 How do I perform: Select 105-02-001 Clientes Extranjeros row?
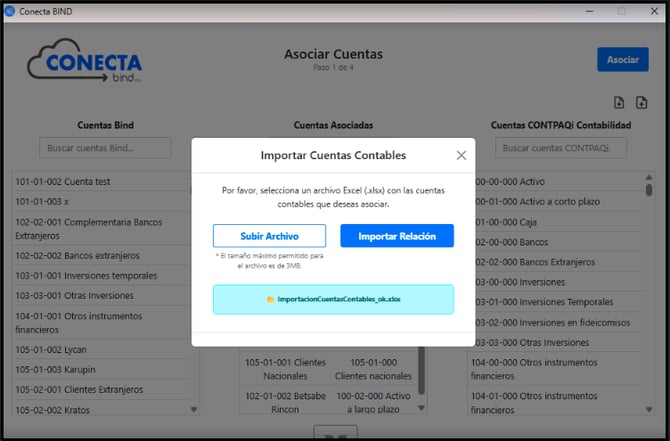(x=101, y=389)
